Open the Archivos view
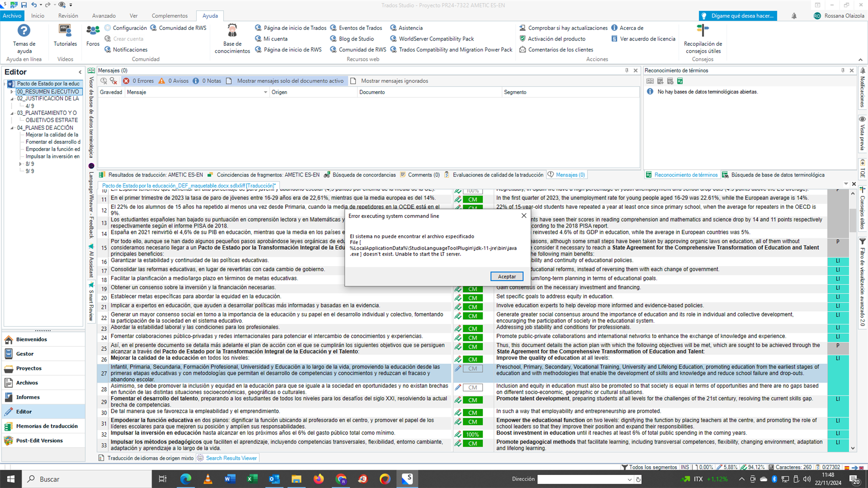This screenshot has height=488, width=868. (43, 383)
